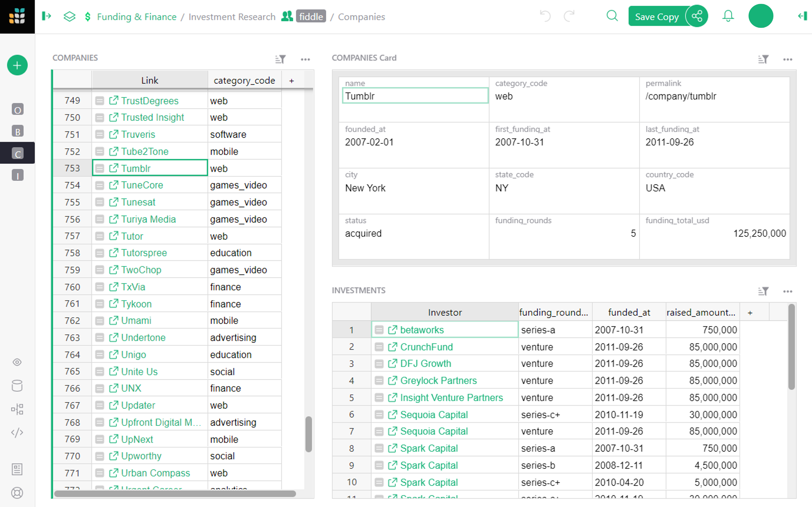Click Investment Research breadcrumb tab
This screenshot has width=812, height=507.
tap(231, 16)
